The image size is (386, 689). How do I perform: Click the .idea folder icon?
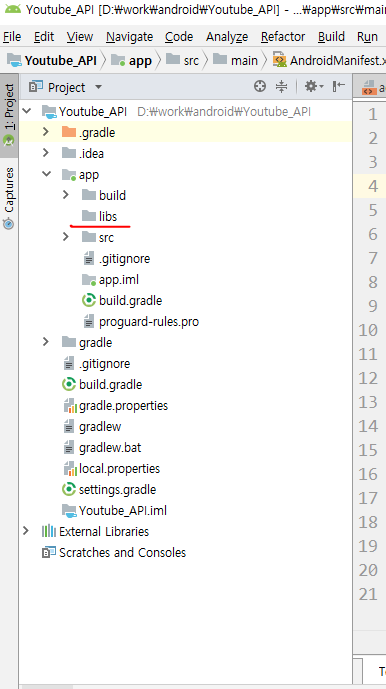click(69, 153)
